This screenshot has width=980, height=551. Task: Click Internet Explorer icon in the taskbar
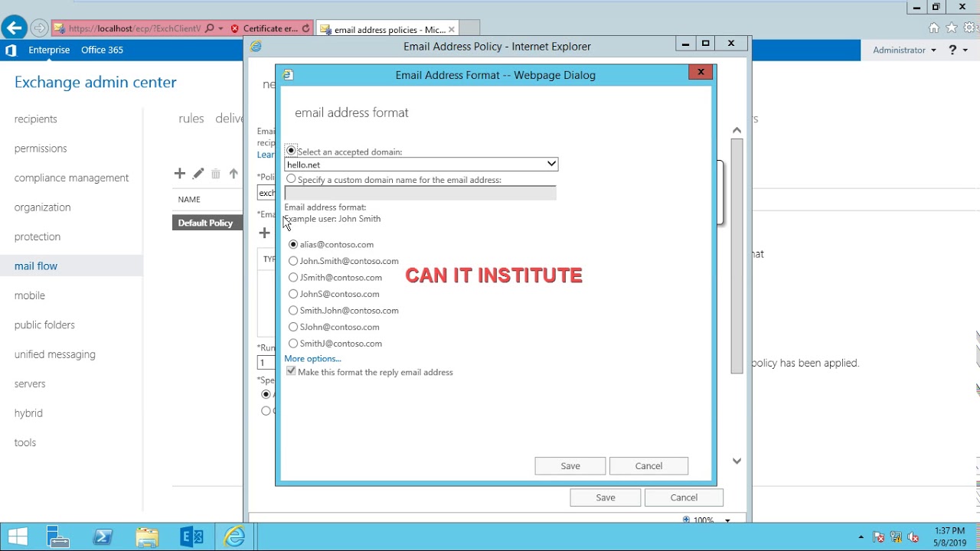tap(235, 537)
